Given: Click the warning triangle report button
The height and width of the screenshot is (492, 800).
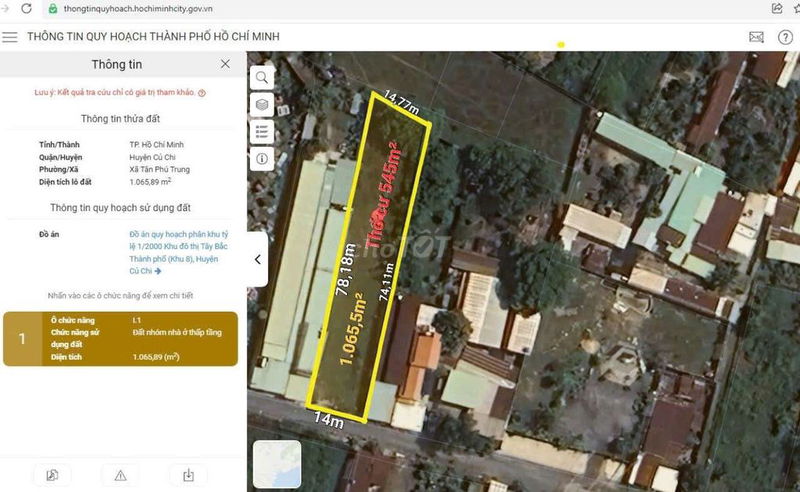Looking at the screenshot, I should click(x=120, y=475).
